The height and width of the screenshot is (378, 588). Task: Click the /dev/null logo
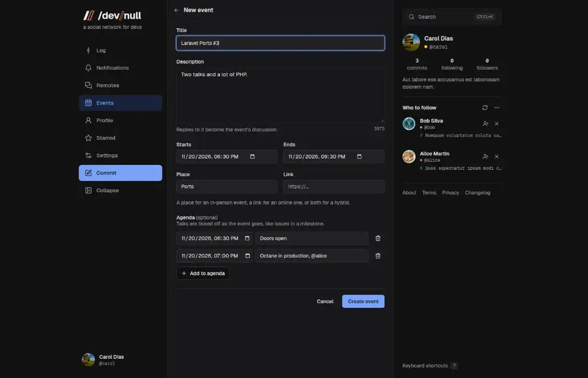pos(112,16)
